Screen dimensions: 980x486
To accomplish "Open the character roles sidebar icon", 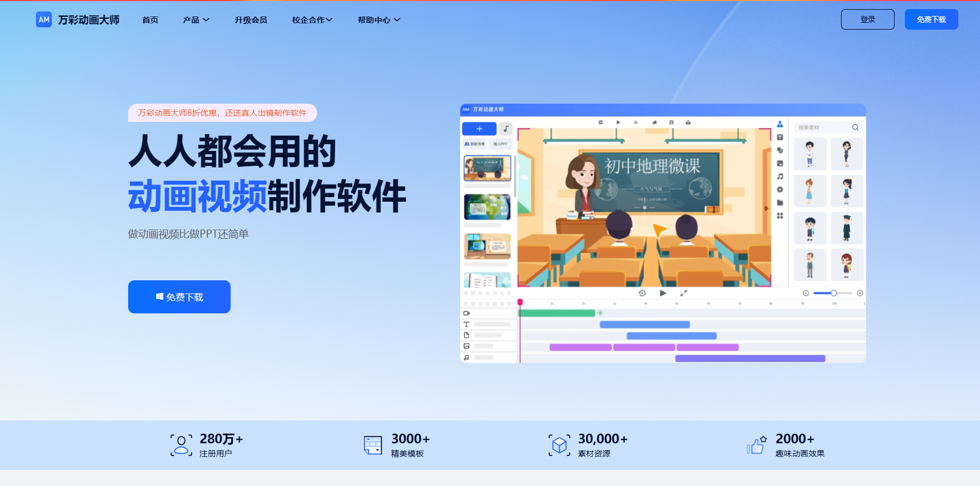I will coord(780,124).
